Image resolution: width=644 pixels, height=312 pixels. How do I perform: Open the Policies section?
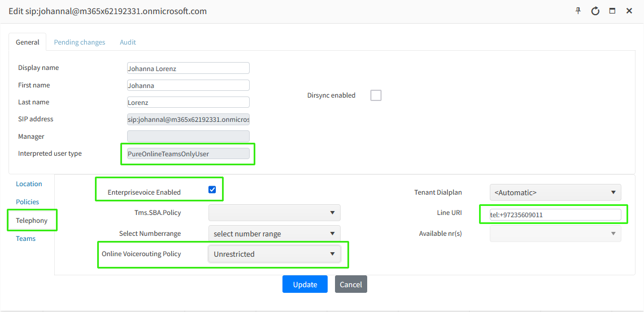coord(28,202)
